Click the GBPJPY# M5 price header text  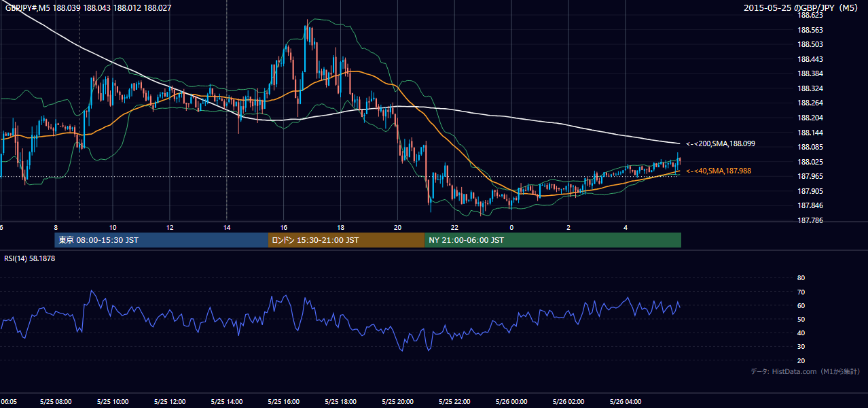click(x=88, y=7)
